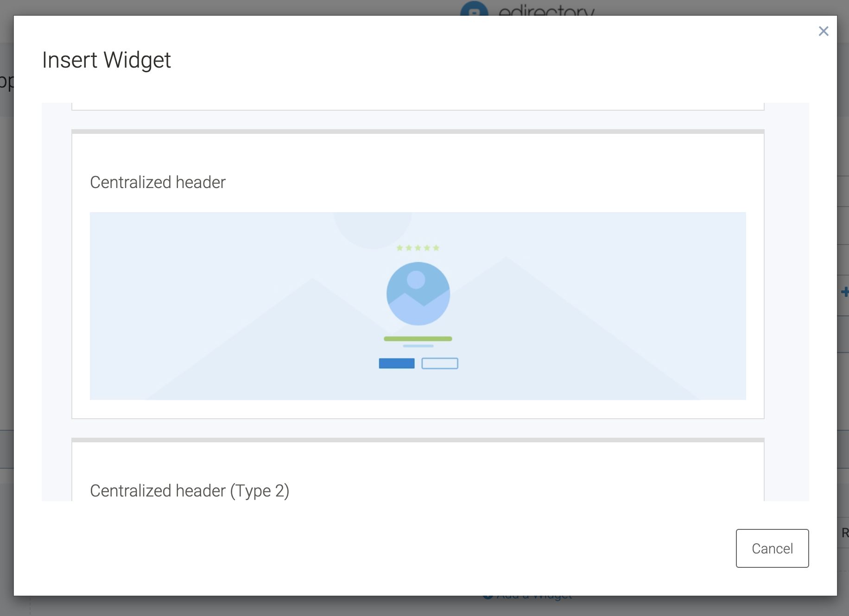Click the edirectory logo behind the dialog
Viewport: 849px width, 616px height.
(528, 9)
